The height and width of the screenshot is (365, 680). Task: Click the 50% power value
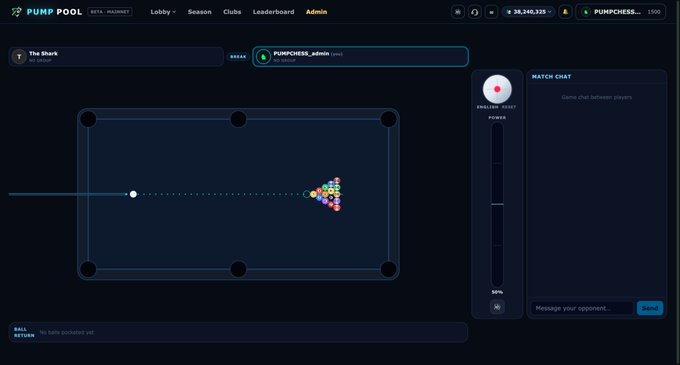pyautogui.click(x=497, y=292)
